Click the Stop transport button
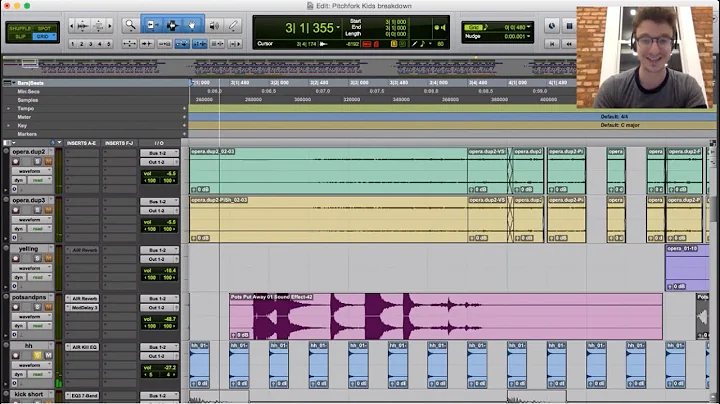The height and width of the screenshot is (404, 720). point(569,26)
